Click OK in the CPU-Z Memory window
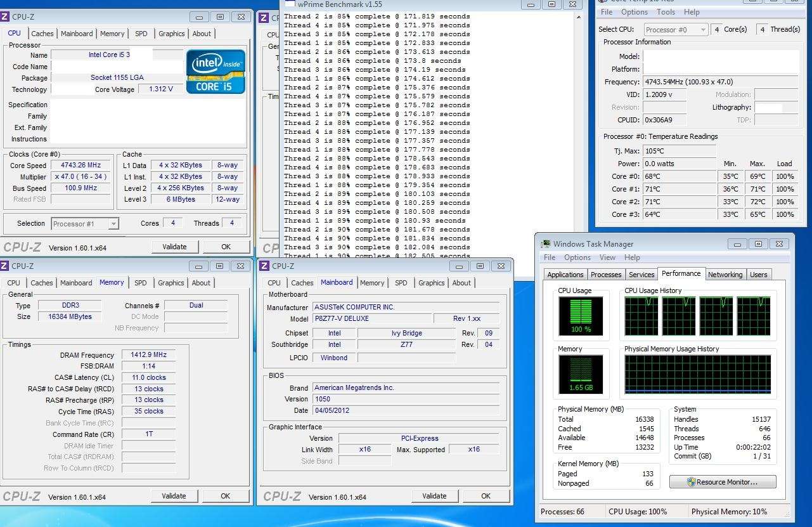The height and width of the screenshot is (527, 812). pos(226,496)
